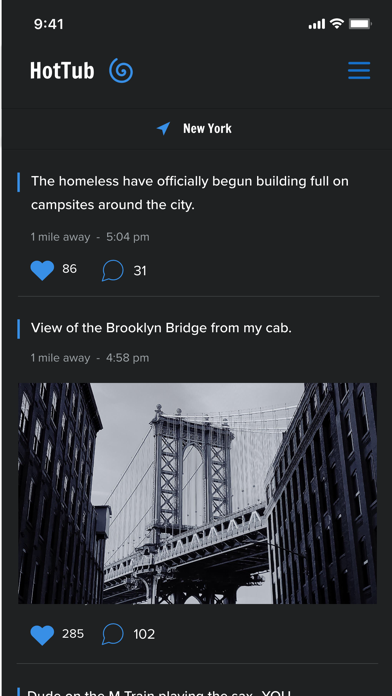Click the location arrow icon beside New York
392x696 pixels.
point(163,128)
